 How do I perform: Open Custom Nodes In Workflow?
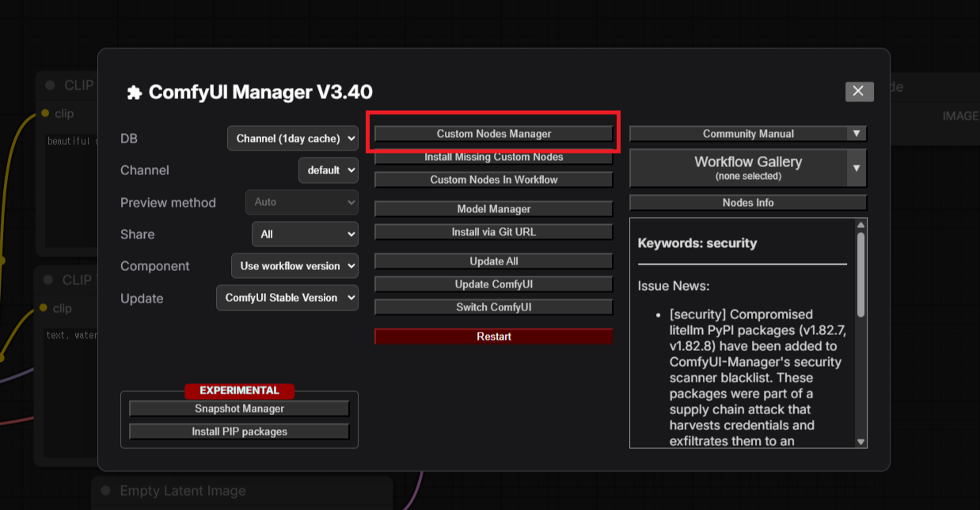pos(494,180)
